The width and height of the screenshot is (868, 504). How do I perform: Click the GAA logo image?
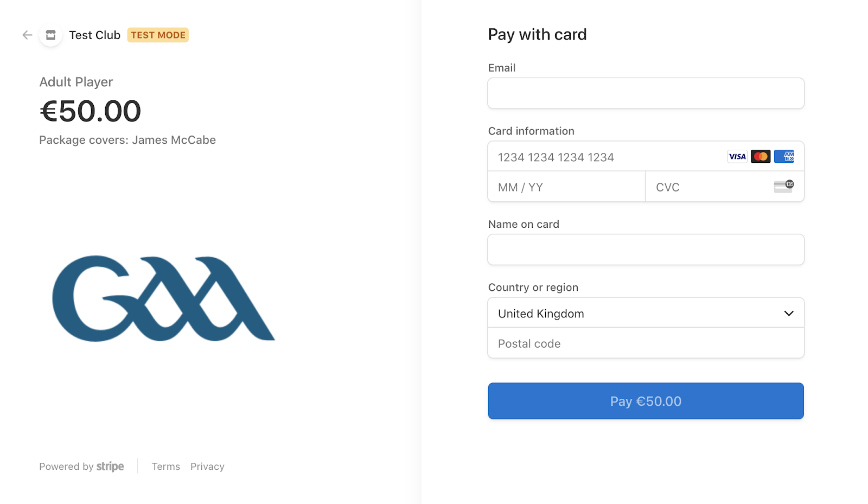click(163, 298)
